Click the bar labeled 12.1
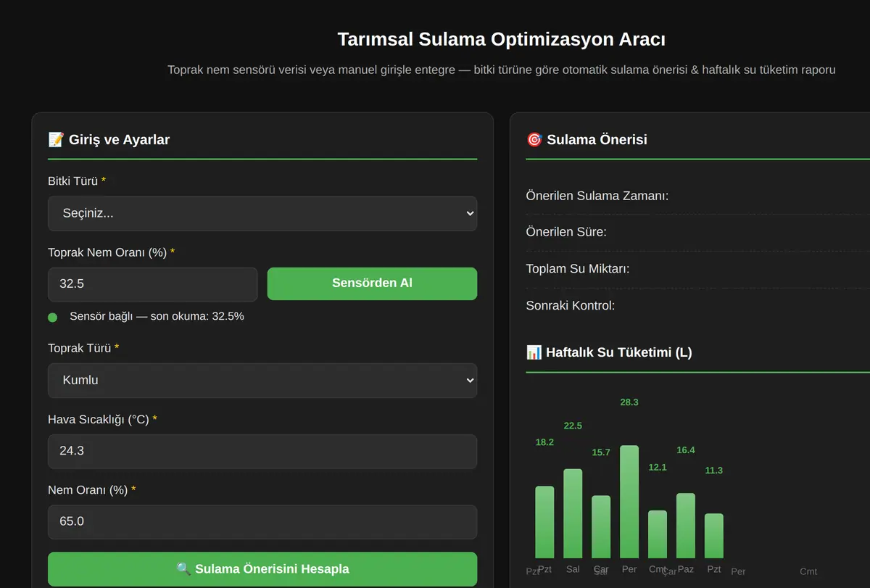The height and width of the screenshot is (588, 870). [x=658, y=534]
